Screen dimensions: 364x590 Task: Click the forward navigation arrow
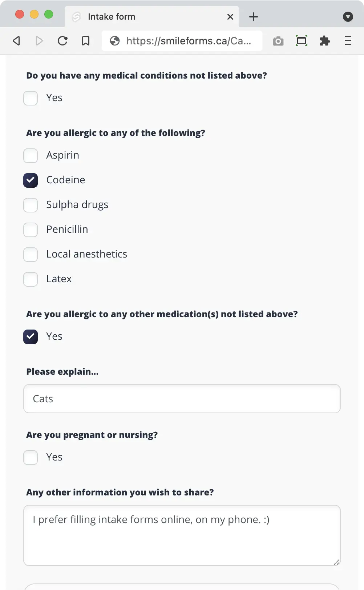pos(39,41)
